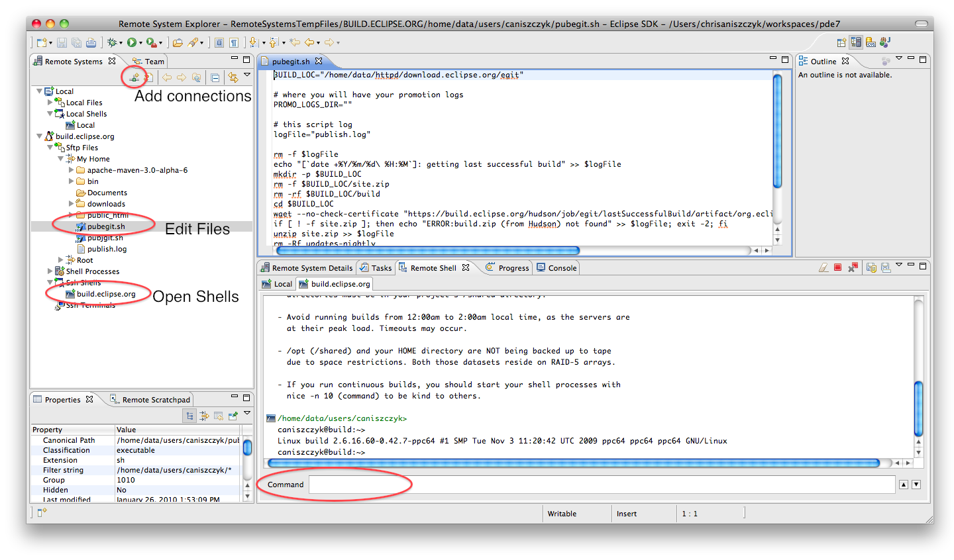This screenshot has height=560, width=954.
Task: Click Writable status bar entry
Action: point(562,514)
